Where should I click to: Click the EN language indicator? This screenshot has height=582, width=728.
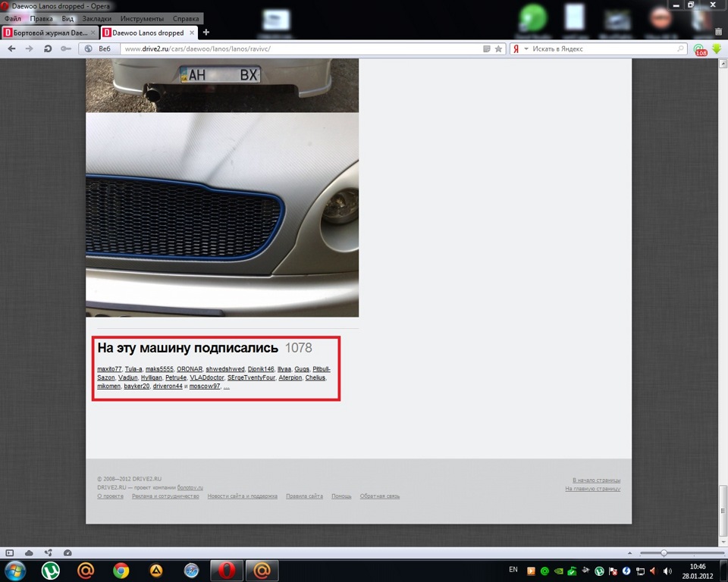point(513,569)
